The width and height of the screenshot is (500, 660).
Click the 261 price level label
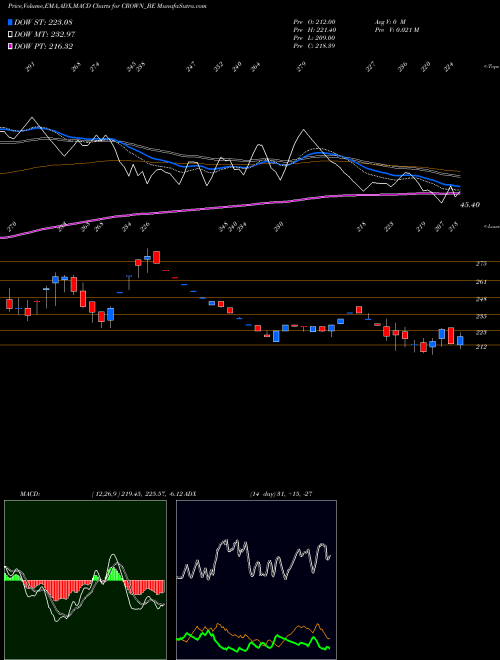[481, 282]
